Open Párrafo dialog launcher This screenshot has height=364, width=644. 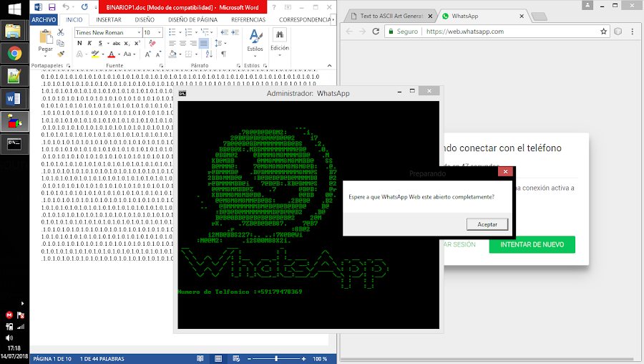click(238, 65)
